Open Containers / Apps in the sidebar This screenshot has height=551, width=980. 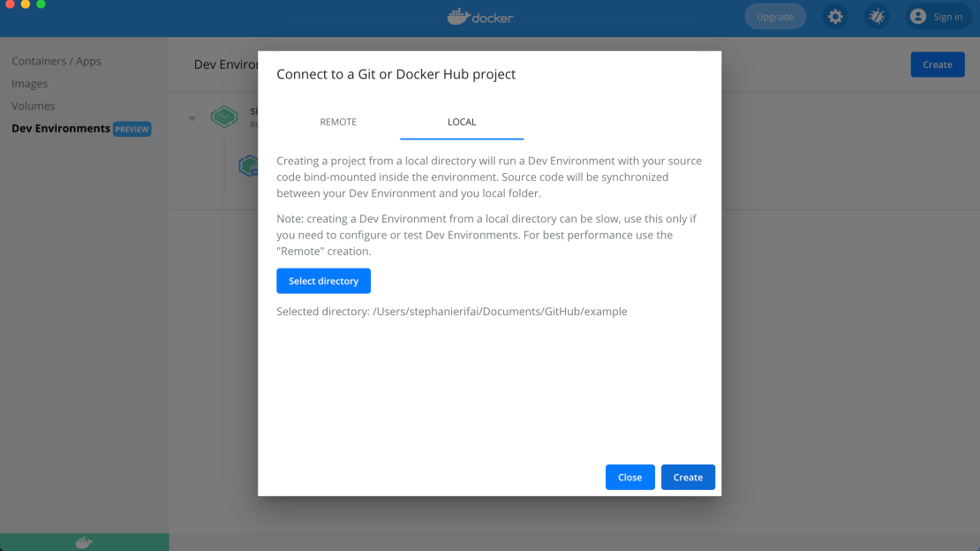click(x=57, y=61)
